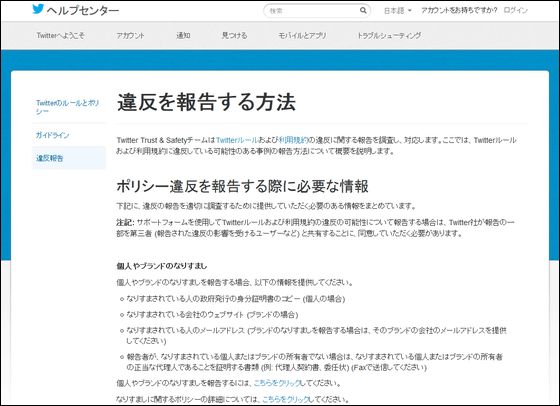Open the アカウント navigation item
Screen dimensions: 560x406
pos(130,35)
